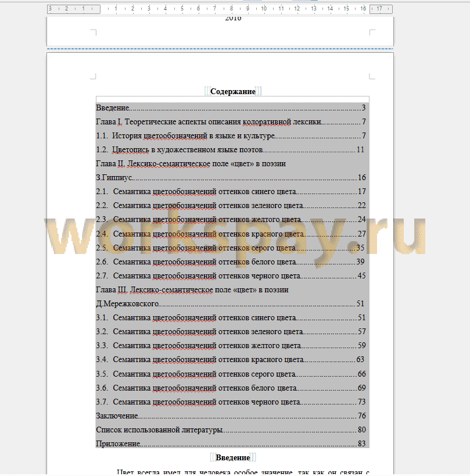Click the 'Введение' contents entry for page 3

tap(231, 108)
